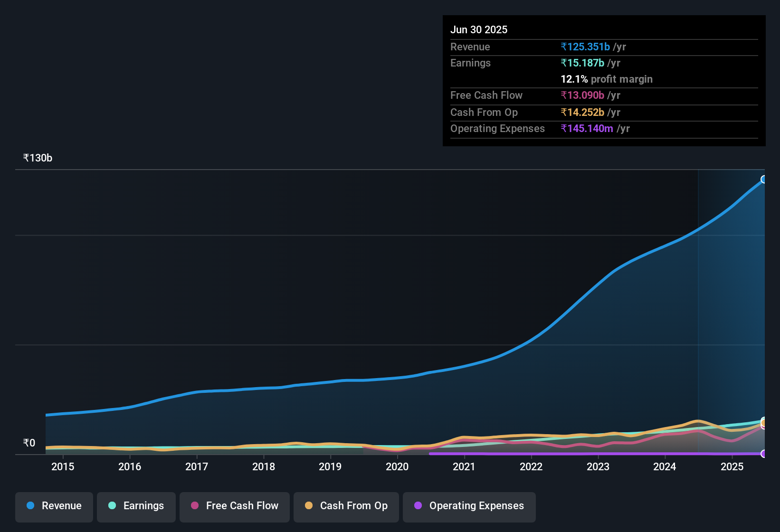Hide the Free Cash Flow series

coord(234,506)
